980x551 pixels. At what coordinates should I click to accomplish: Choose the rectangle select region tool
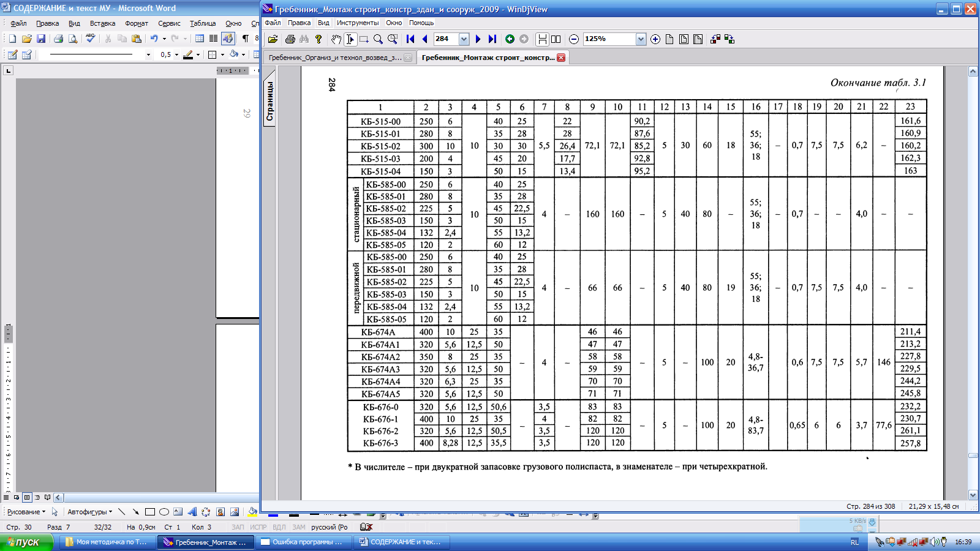364,39
